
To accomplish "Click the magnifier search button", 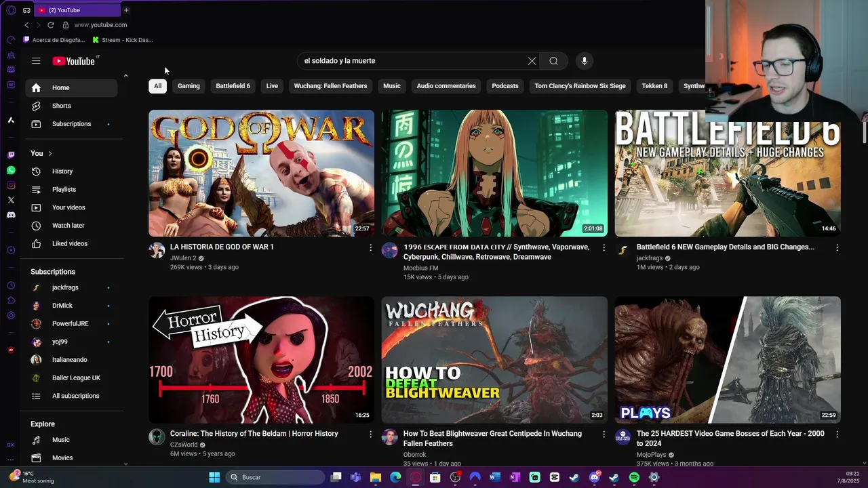I will coord(553,61).
